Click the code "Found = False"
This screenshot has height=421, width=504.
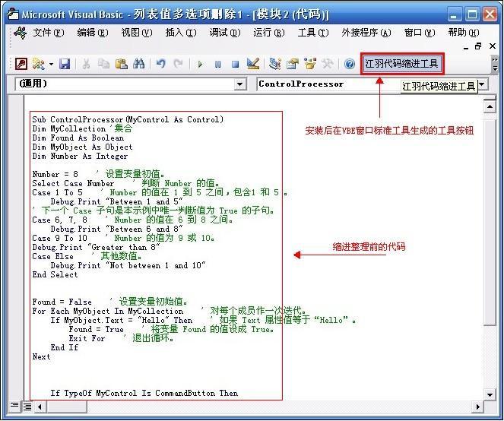pyautogui.click(x=62, y=302)
